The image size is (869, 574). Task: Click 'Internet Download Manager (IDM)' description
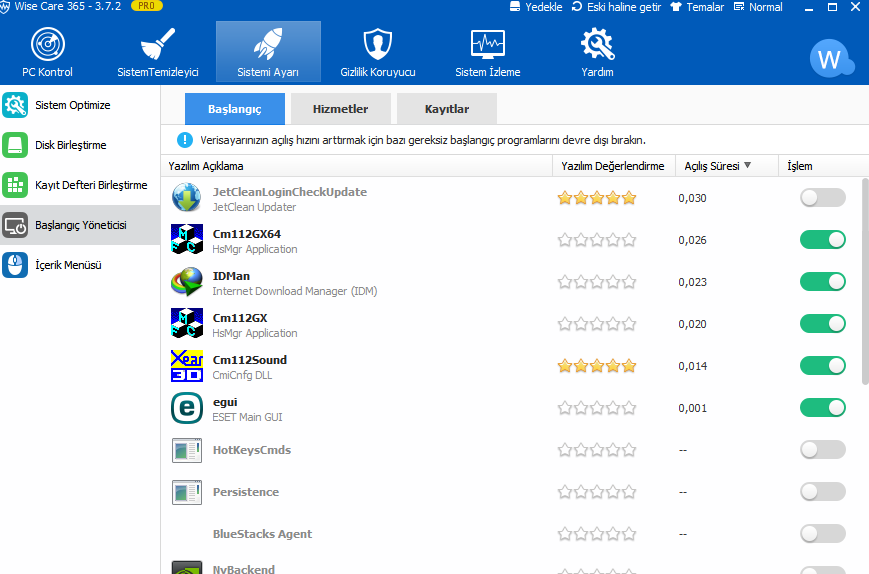coord(295,291)
